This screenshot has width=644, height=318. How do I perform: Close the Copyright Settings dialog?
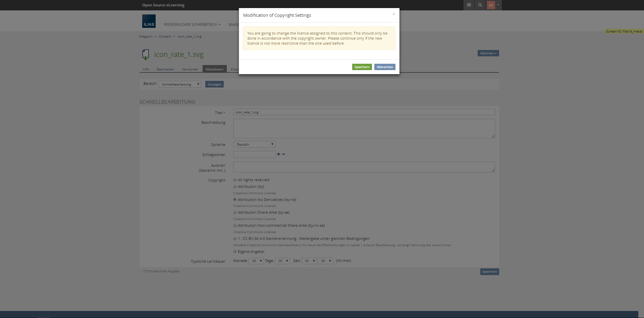tap(394, 14)
